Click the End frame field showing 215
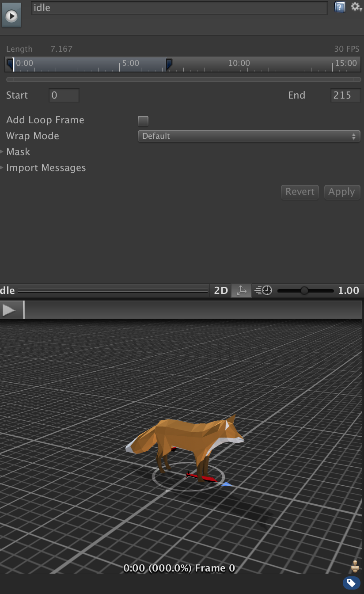Screen dimensions: 364x594 click(345, 95)
